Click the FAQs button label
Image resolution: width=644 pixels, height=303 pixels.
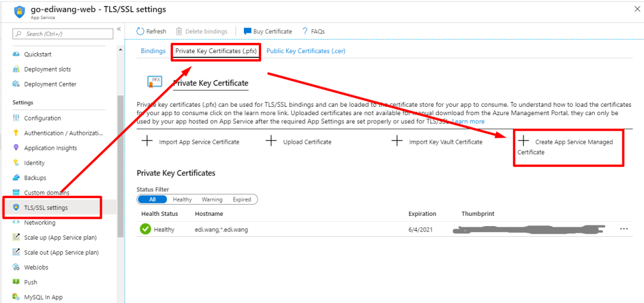click(x=318, y=32)
